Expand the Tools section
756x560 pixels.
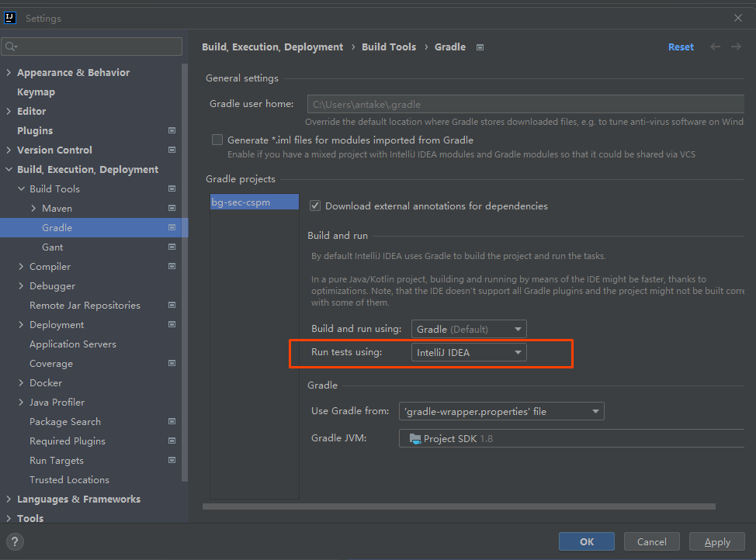click(x=9, y=518)
